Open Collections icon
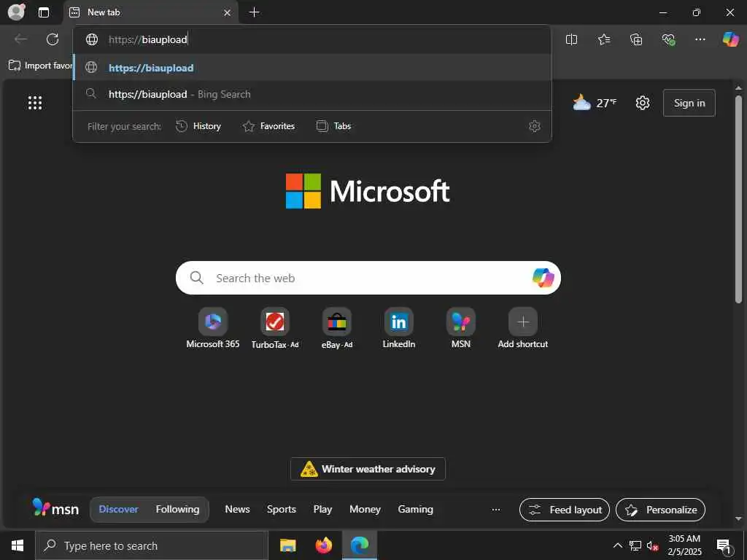 (x=636, y=39)
